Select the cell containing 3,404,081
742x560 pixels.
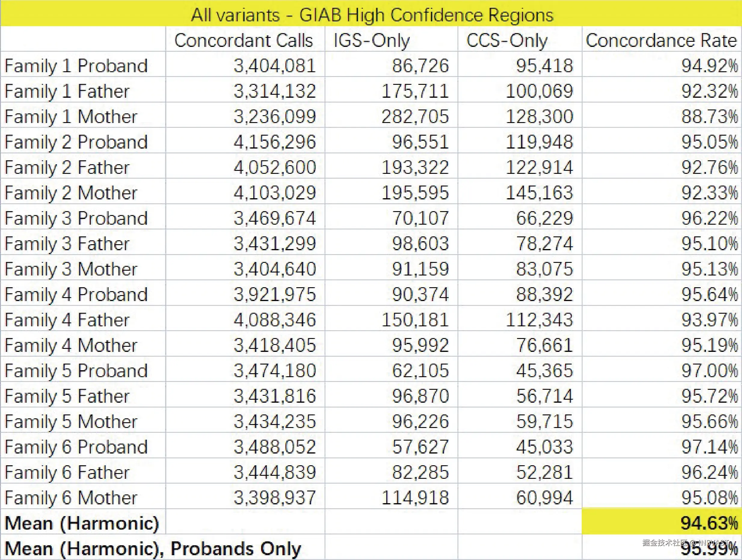point(274,66)
